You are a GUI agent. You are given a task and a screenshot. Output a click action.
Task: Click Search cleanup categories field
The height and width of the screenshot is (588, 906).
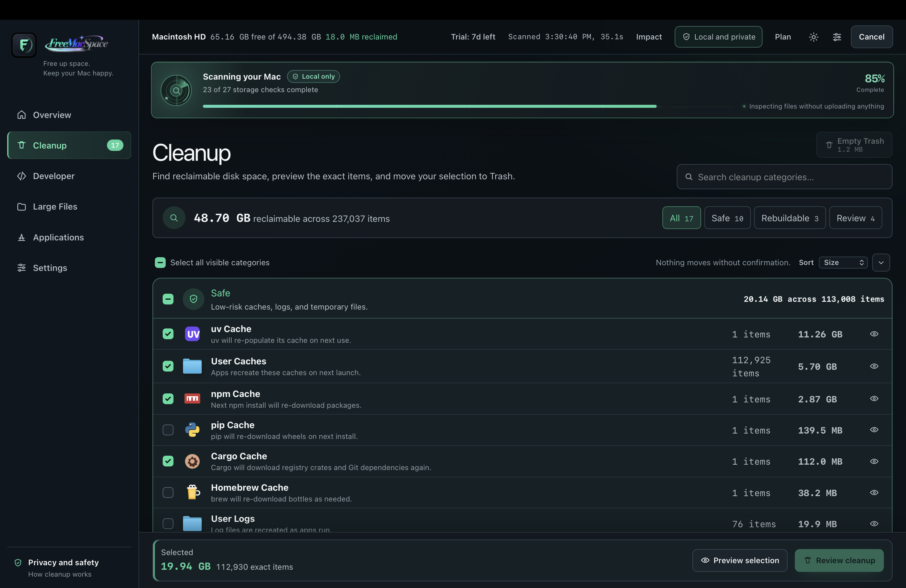(x=784, y=177)
